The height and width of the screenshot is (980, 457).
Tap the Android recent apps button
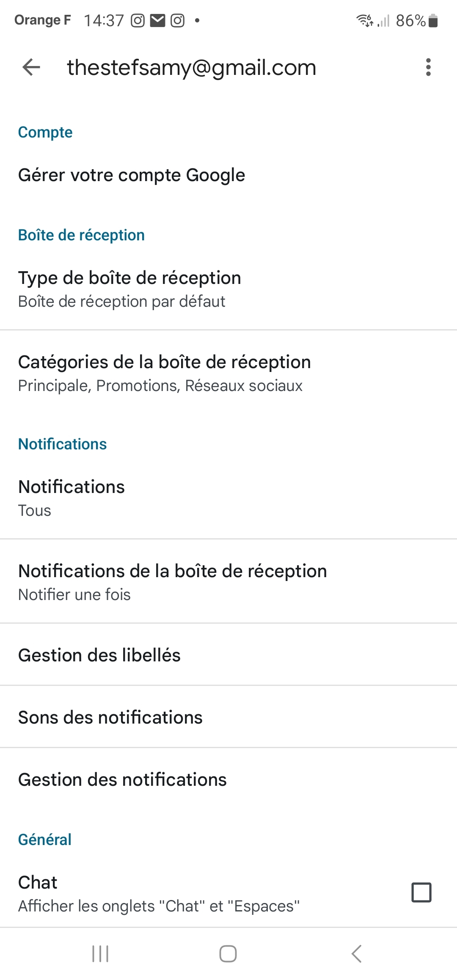click(100, 954)
